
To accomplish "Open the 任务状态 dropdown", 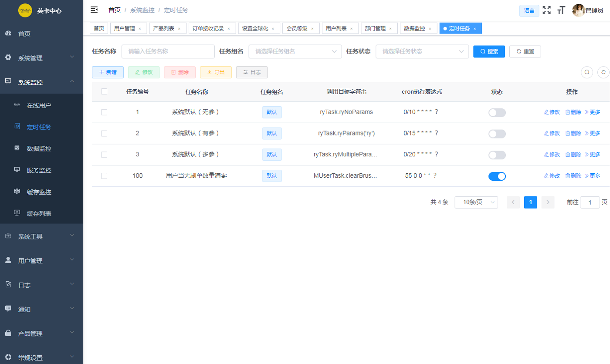I will coord(422,51).
